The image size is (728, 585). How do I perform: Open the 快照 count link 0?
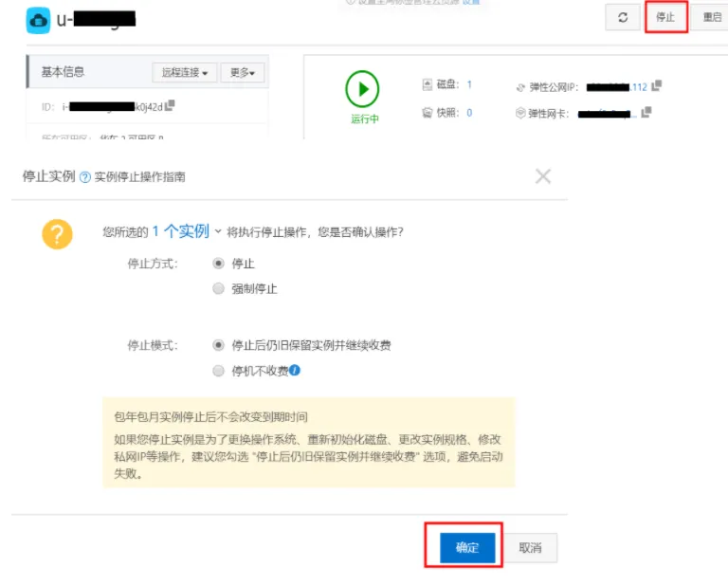tap(469, 113)
